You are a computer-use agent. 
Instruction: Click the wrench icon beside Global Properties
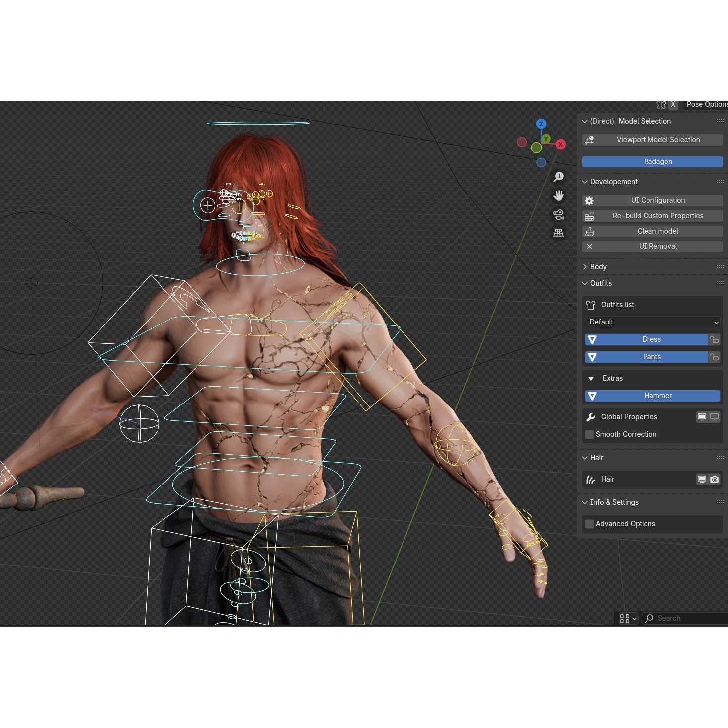coord(591,417)
